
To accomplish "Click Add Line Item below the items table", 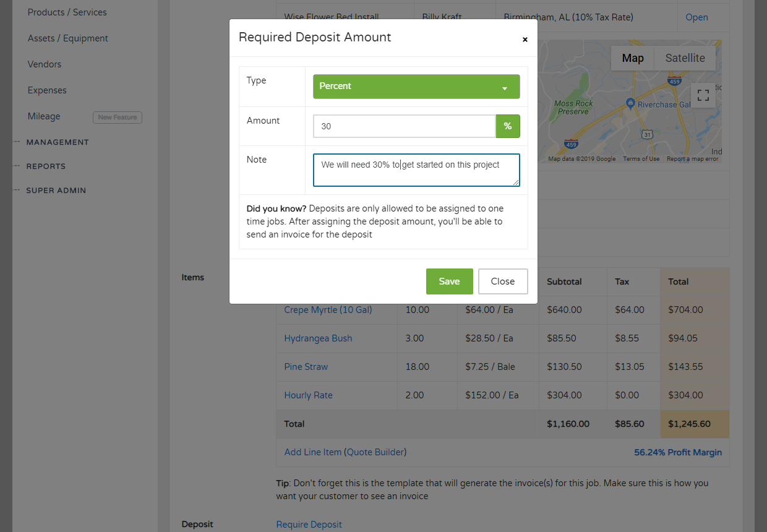I will (x=312, y=452).
